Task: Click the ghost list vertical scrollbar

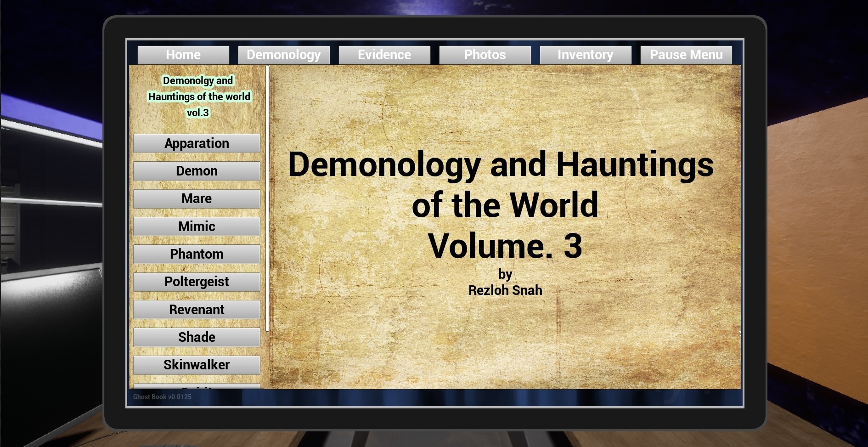Action: (267, 198)
